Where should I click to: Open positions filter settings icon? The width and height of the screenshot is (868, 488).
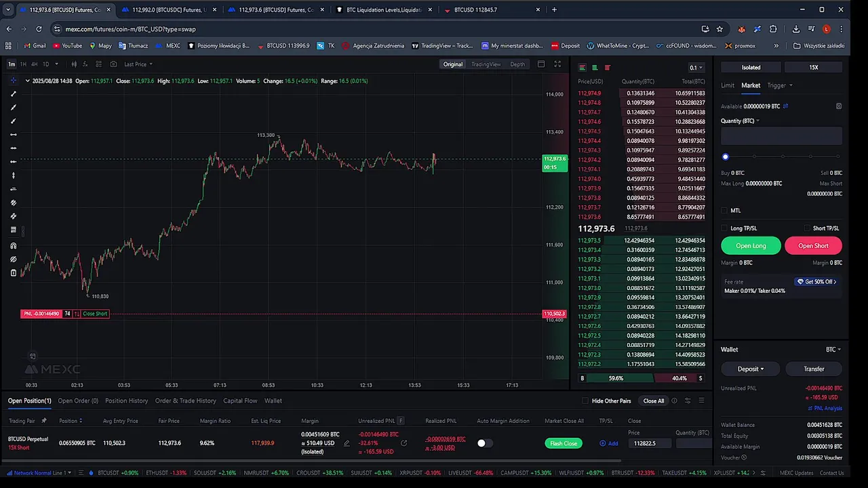[688, 401]
